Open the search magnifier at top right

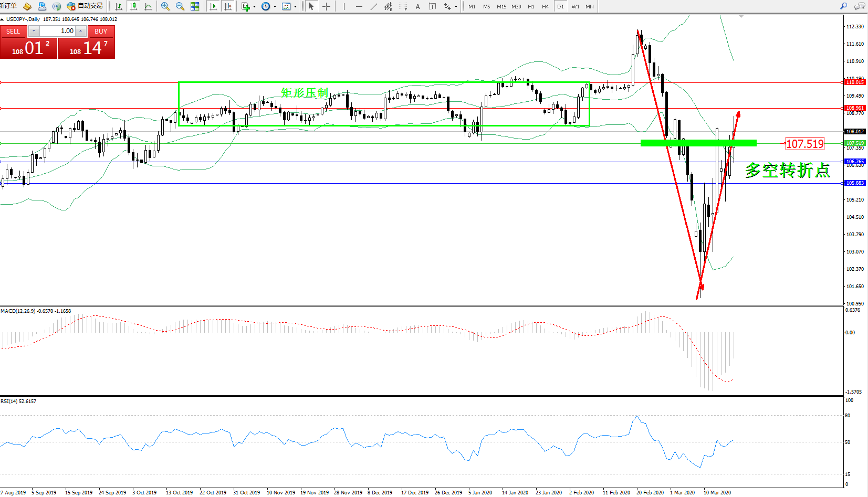(843, 6)
